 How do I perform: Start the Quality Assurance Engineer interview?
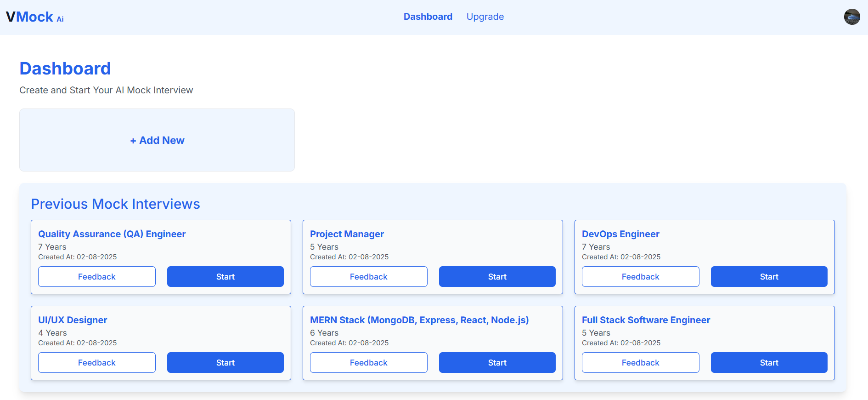click(225, 277)
